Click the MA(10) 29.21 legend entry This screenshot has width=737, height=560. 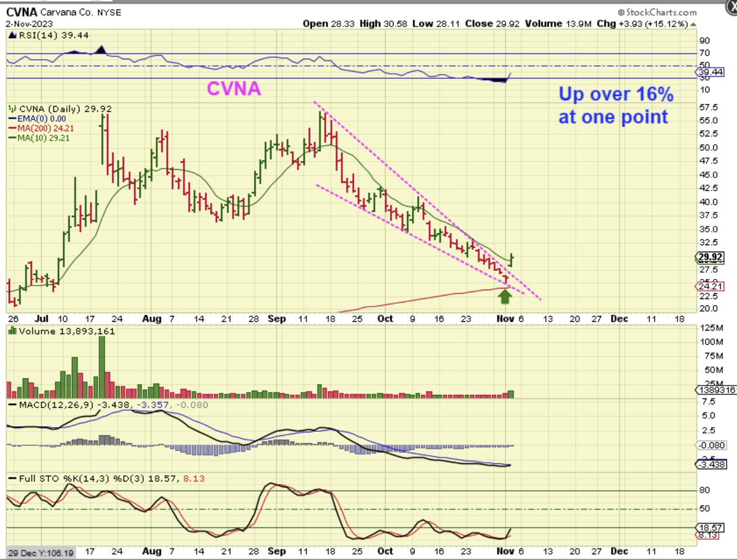tap(43, 138)
